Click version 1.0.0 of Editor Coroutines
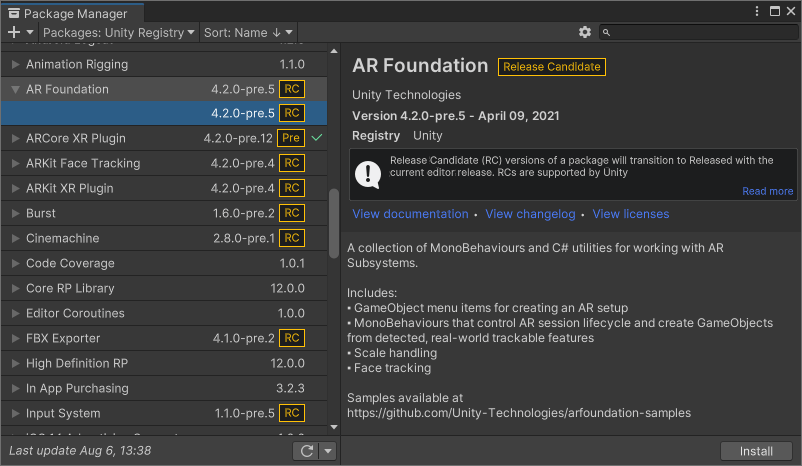Viewport: 802px width, 466px height. pyautogui.click(x=291, y=314)
